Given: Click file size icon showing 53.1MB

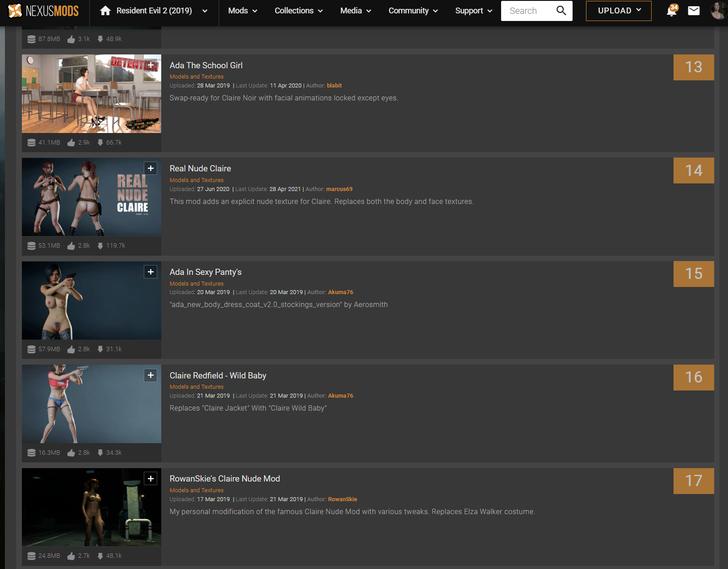Looking at the screenshot, I should 31,245.
